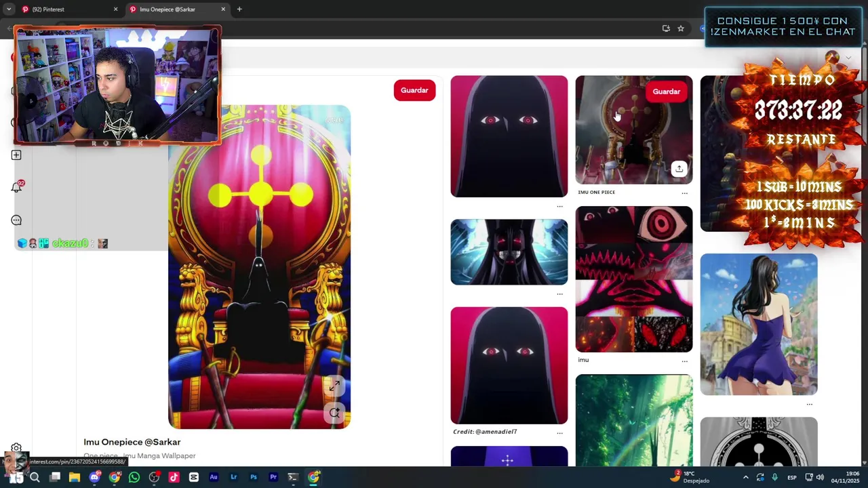Click the Imu Onepiece @Sarkar pin title
Screen dimensions: 868x488
[132, 442]
